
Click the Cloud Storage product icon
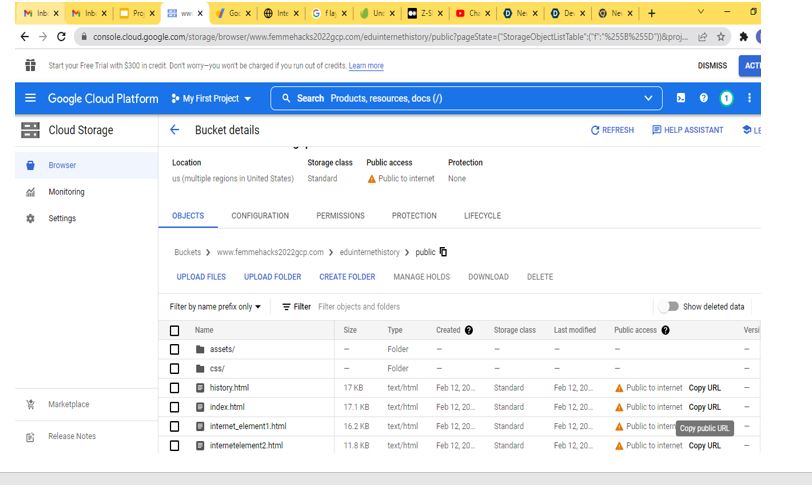click(x=31, y=130)
